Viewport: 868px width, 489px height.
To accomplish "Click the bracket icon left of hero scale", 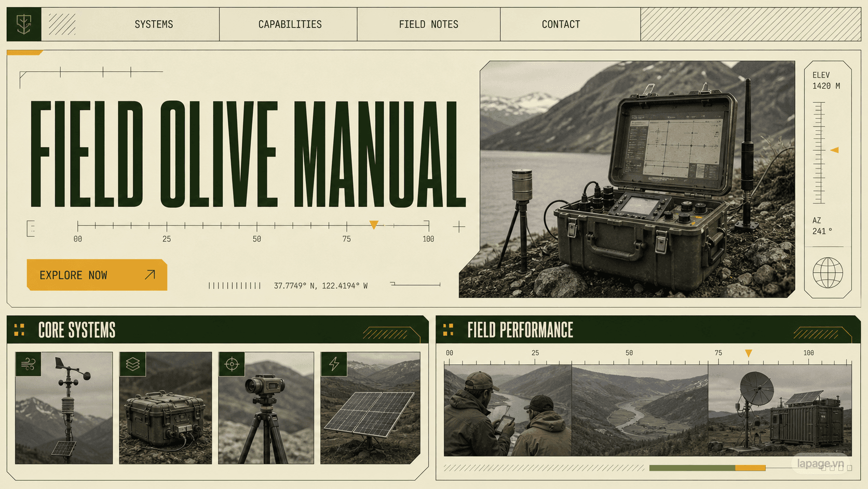I will coord(31,228).
